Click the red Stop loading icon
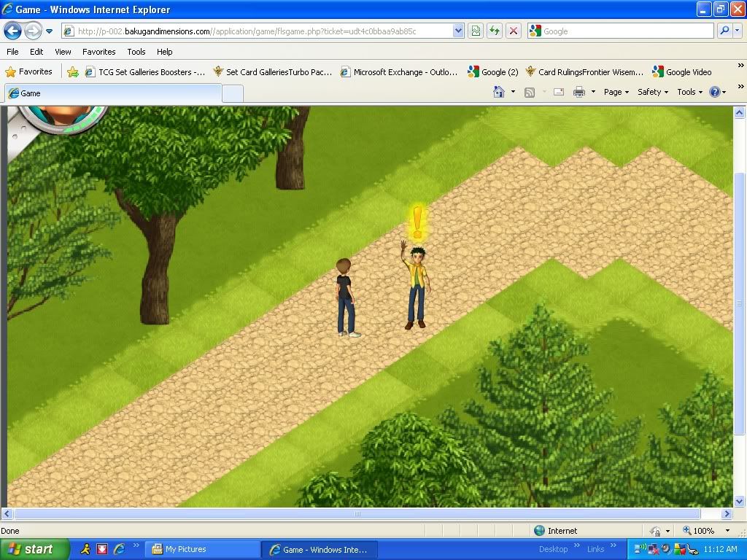Viewport: 747px width, 560px height. (x=514, y=31)
